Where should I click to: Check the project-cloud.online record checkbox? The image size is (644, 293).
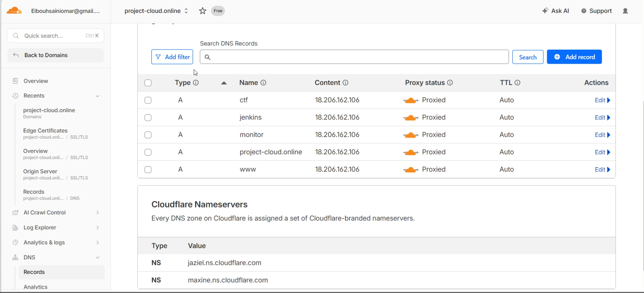(148, 152)
